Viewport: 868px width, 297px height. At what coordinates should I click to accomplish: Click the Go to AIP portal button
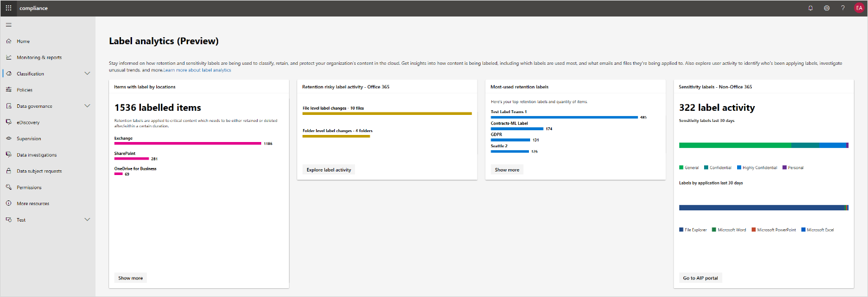point(701,278)
